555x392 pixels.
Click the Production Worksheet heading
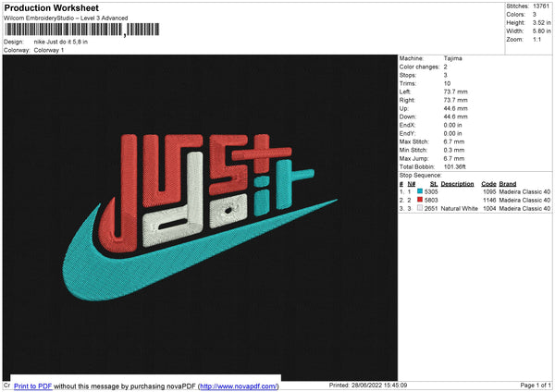click(52, 7)
